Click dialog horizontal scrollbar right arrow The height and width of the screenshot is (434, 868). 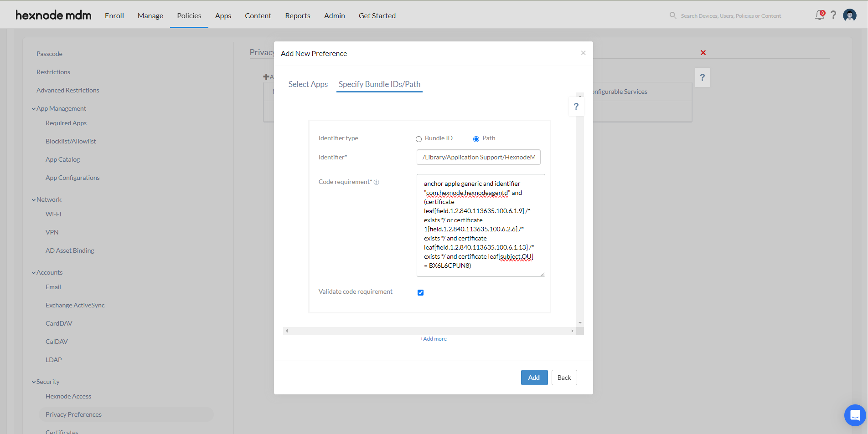click(573, 331)
